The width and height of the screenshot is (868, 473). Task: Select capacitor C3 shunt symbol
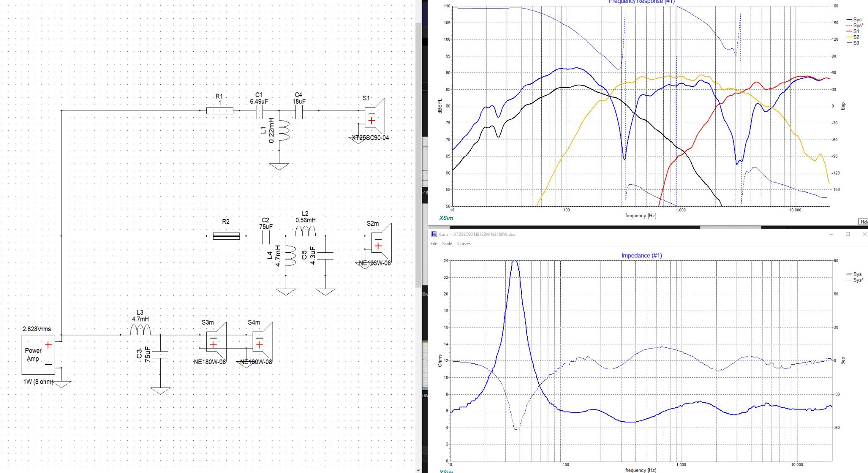160,355
